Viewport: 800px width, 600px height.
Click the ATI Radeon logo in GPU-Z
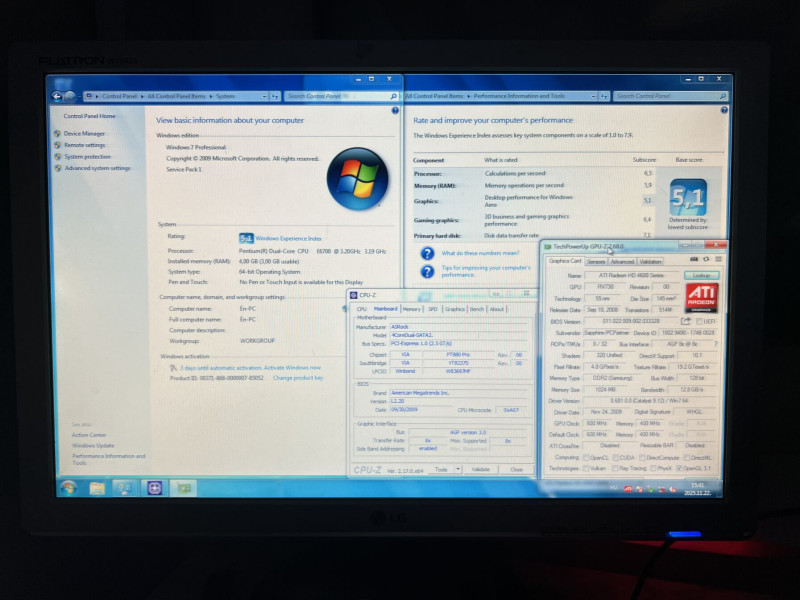(x=702, y=297)
